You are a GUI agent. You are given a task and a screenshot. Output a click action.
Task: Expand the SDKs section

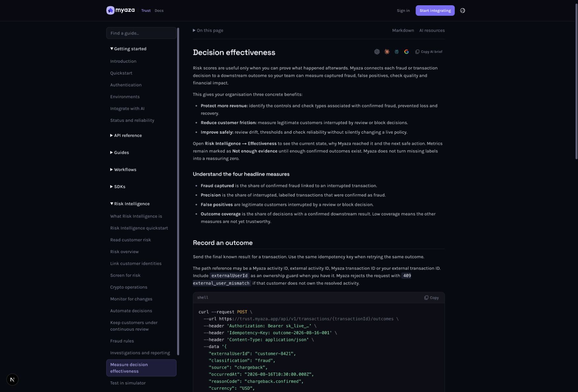tap(118, 187)
